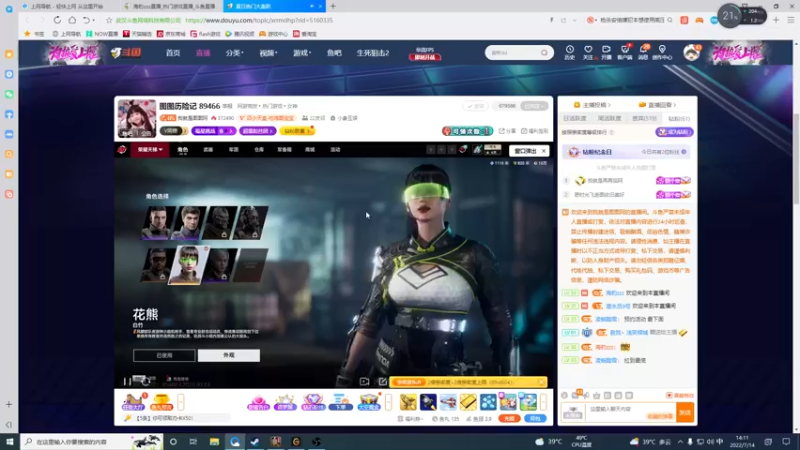The image size is (800, 450).
Task: Click the go-live camera icon in header
Action: (x=606, y=52)
